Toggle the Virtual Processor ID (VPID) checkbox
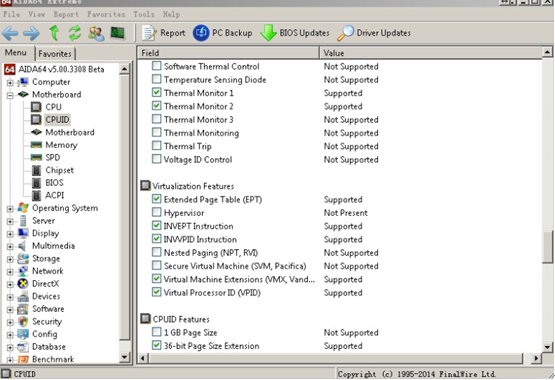This screenshot has height=380, width=555. pyautogui.click(x=156, y=292)
